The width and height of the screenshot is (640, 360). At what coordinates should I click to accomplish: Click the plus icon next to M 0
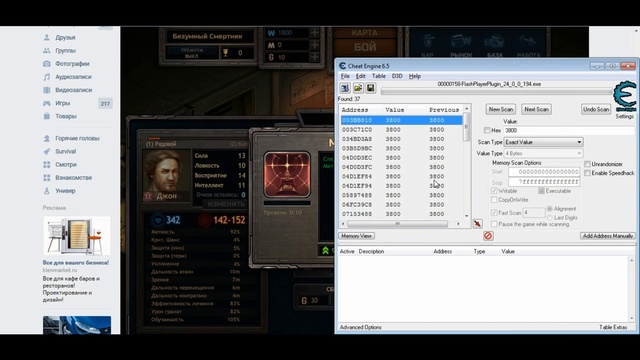[x=314, y=45]
